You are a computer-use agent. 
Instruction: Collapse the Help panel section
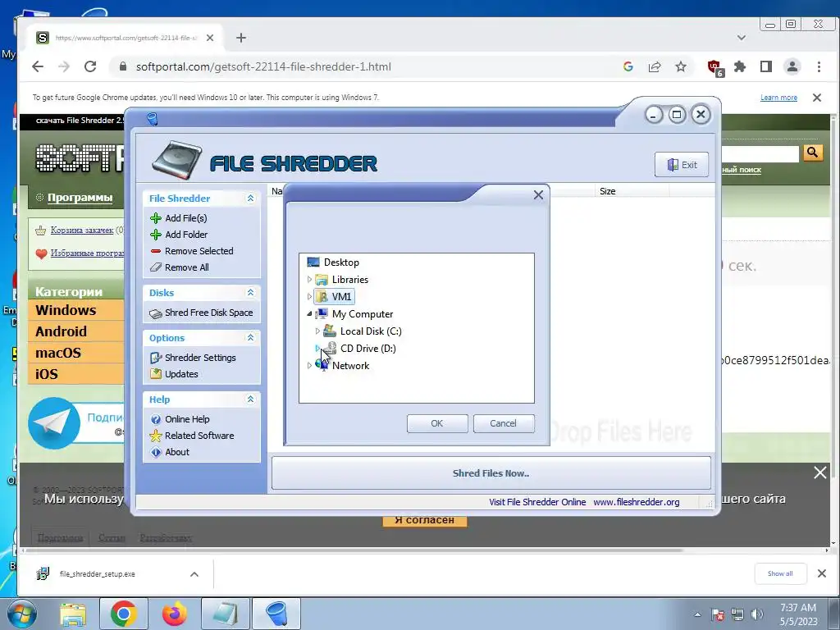pyautogui.click(x=250, y=399)
